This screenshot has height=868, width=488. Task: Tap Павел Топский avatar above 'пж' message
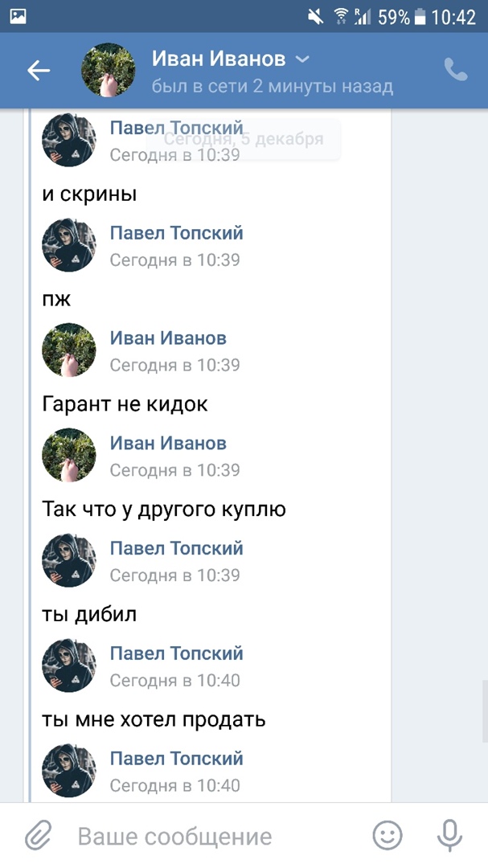69,245
